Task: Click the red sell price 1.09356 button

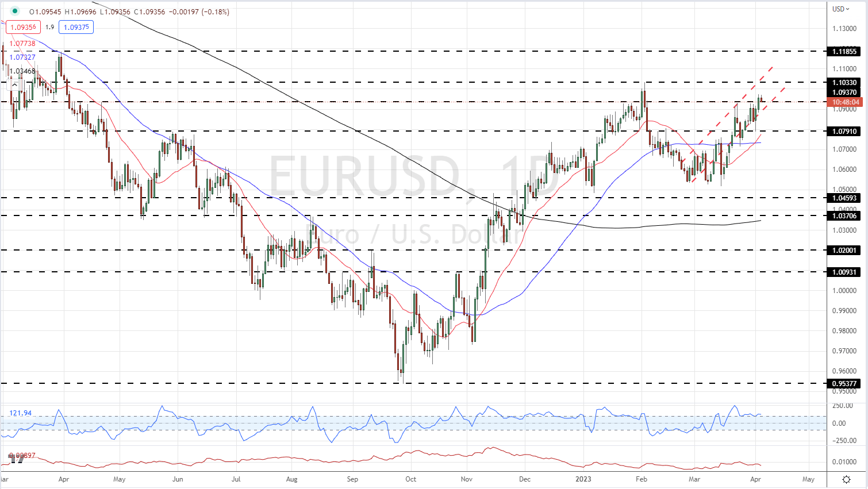Action: tap(22, 27)
